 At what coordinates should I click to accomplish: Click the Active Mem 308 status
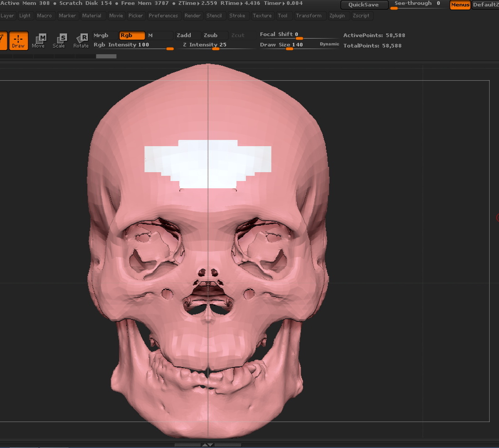[x=25, y=3]
